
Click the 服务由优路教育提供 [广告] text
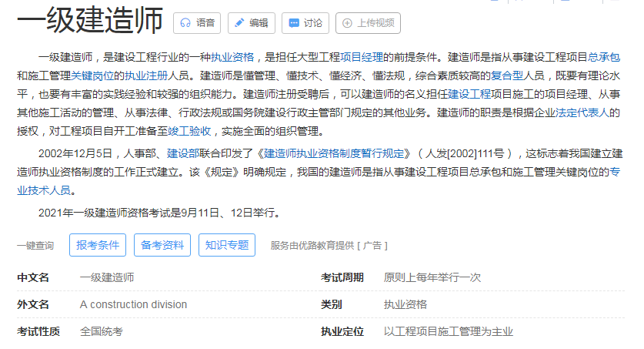(x=329, y=246)
